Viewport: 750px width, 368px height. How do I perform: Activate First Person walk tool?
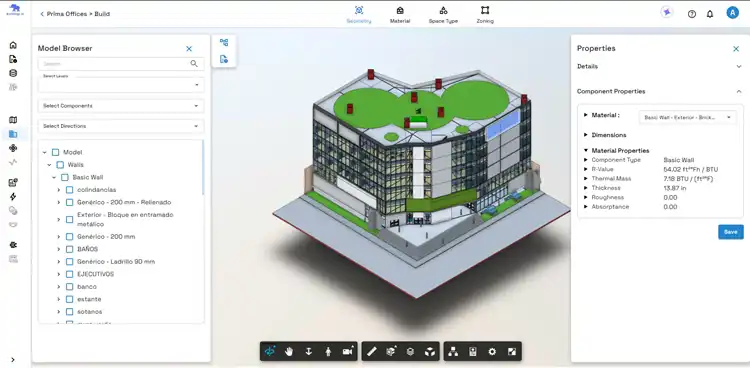328,351
